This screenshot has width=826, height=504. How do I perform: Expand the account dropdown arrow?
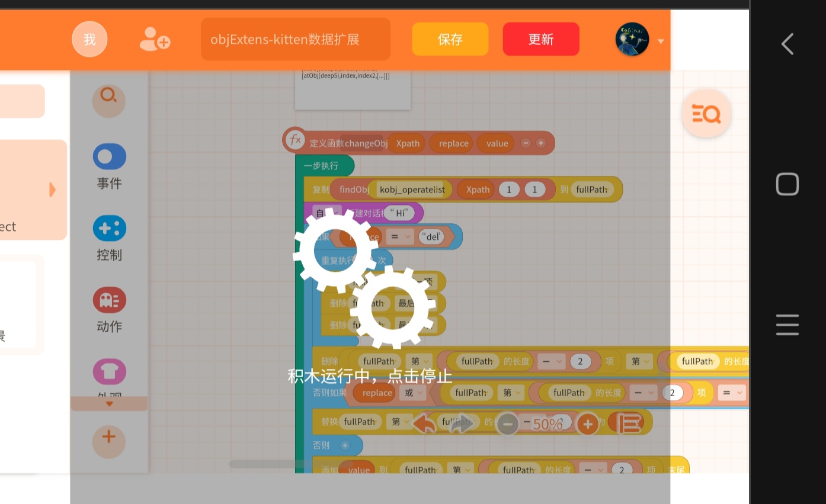661,41
